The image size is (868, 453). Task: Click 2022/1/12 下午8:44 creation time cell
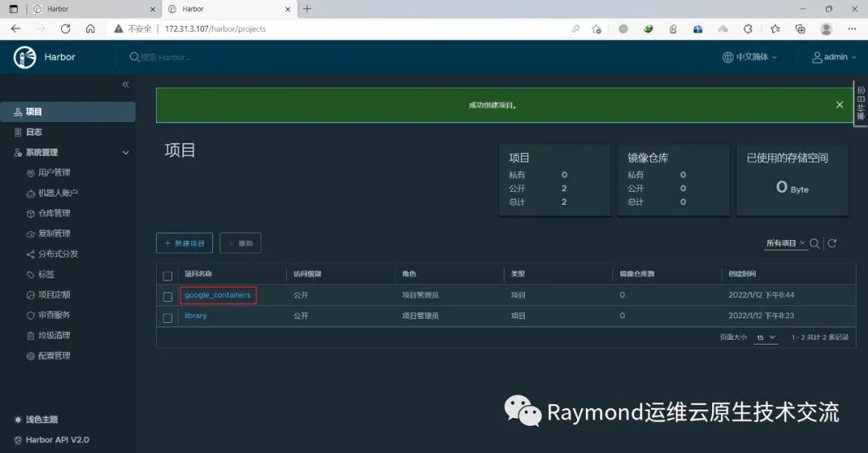pos(761,296)
